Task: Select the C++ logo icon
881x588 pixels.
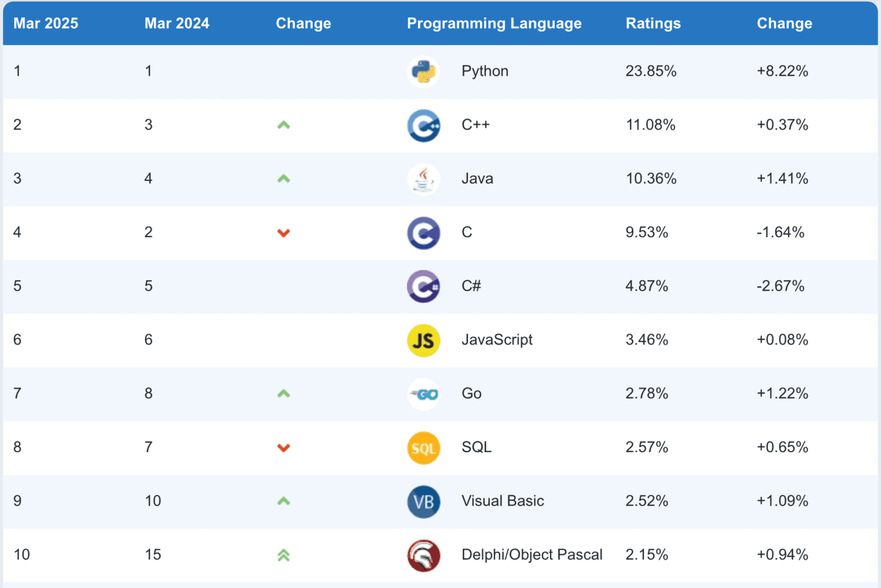Action: click(423, 125)
